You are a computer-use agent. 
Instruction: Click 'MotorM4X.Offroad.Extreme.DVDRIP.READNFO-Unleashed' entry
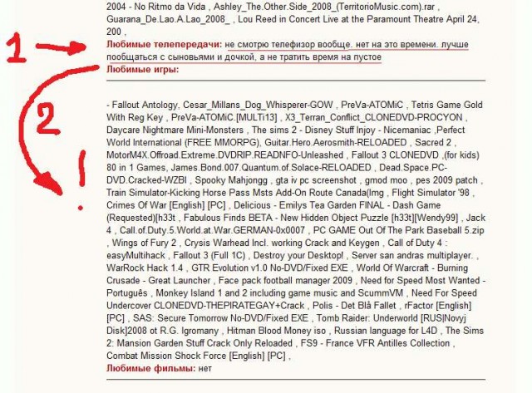[x=225, y=155]
